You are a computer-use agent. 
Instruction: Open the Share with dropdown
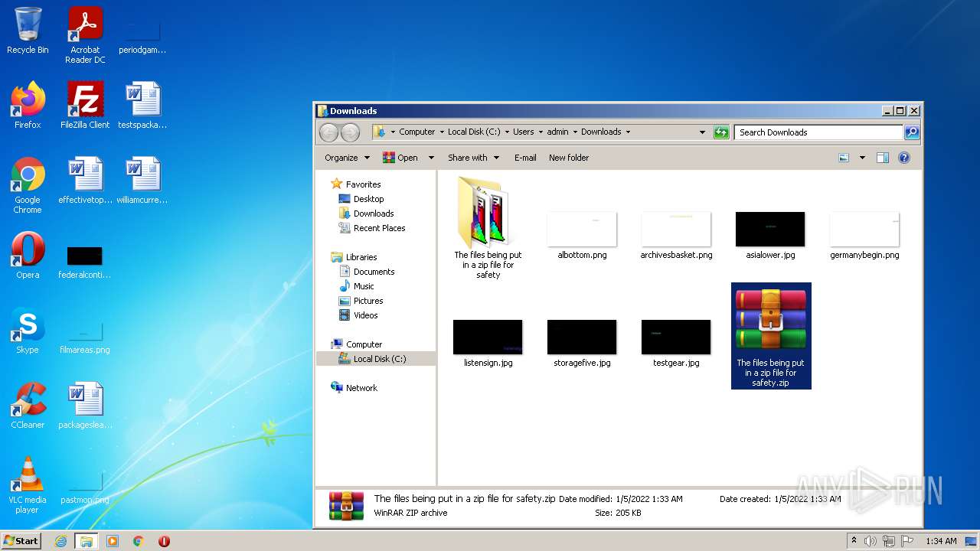[x=473, y=158]
